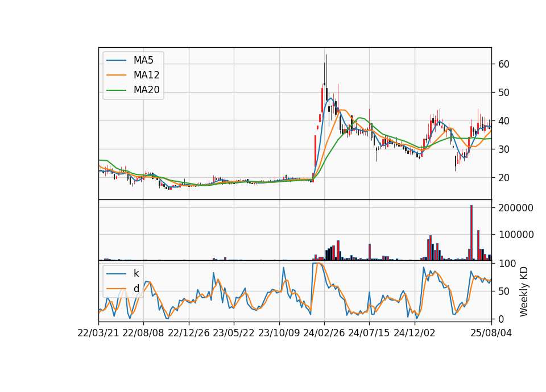Click the date label 24/12/02
546x392 pixels.
[x=415, y=333]
